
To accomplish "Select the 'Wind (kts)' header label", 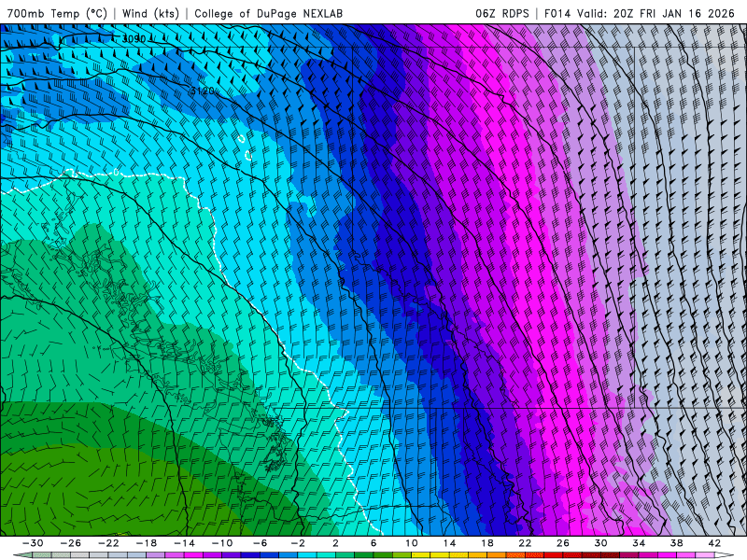I will (150, 13).
